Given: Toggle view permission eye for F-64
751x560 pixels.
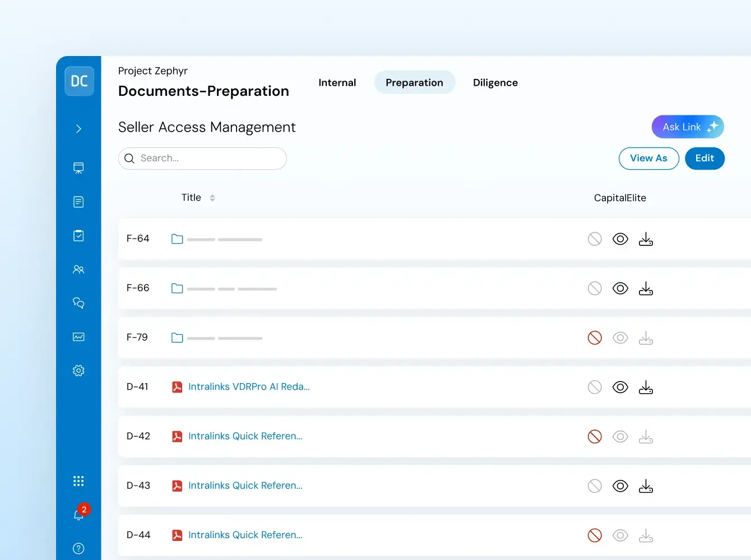Looking at the screenshot, I should [620, 239].
